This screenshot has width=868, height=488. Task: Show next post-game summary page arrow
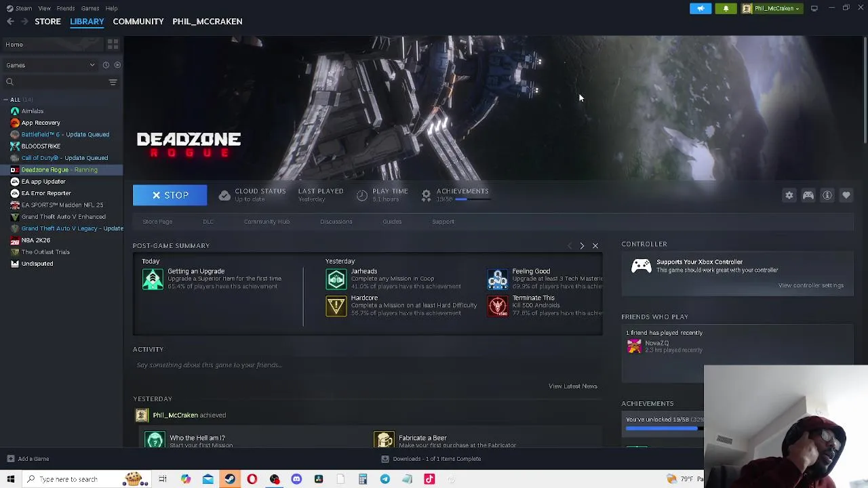(582, 245)
